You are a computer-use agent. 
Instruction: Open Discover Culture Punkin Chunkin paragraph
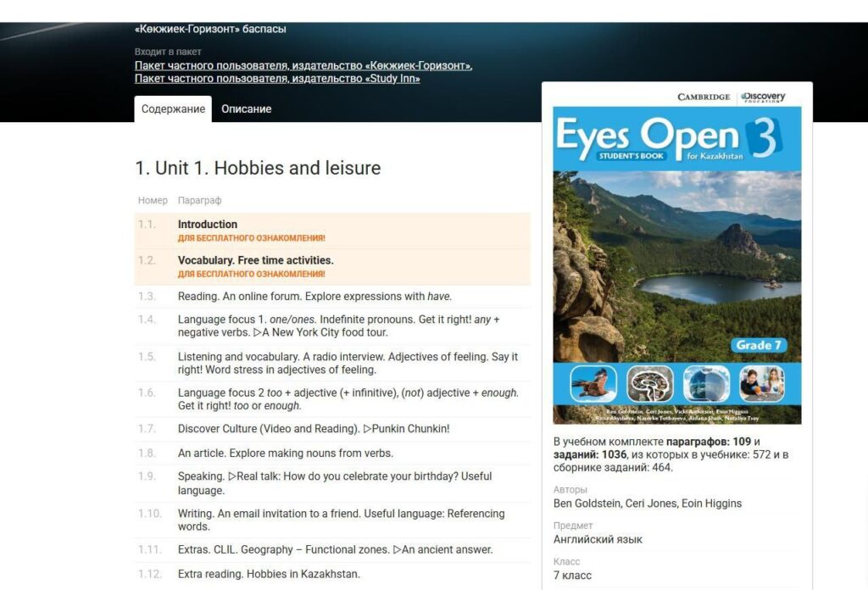click(x=314, y=429)
